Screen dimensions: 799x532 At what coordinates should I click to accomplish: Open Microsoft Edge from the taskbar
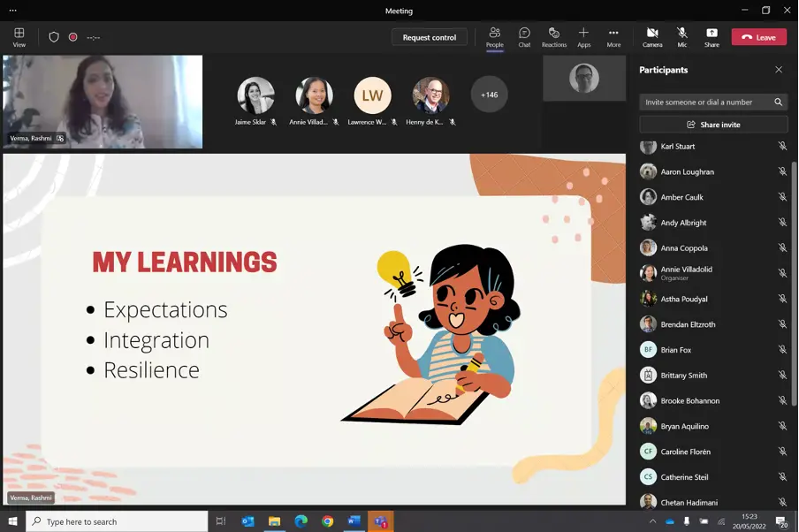click(301, 521)
